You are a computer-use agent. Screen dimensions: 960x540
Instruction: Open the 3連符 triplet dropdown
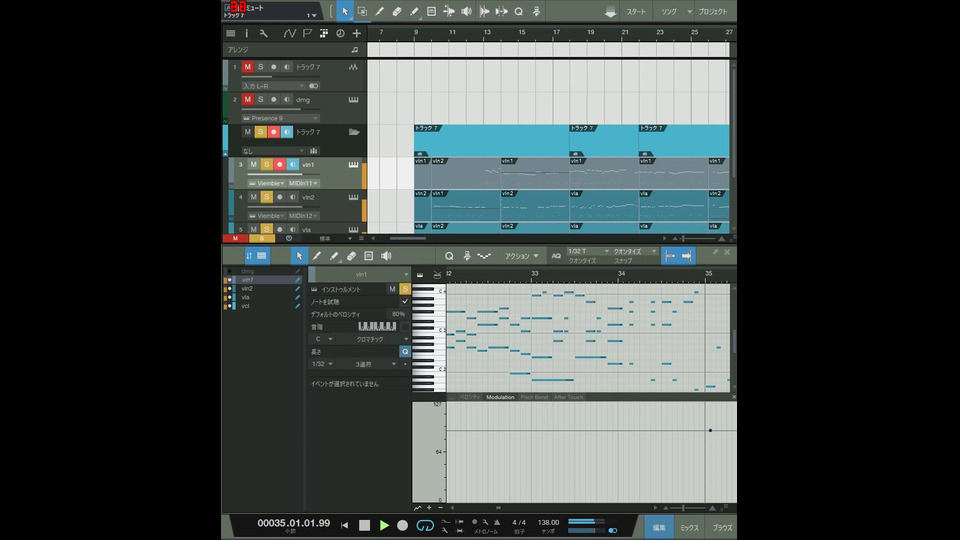(369, 364)
